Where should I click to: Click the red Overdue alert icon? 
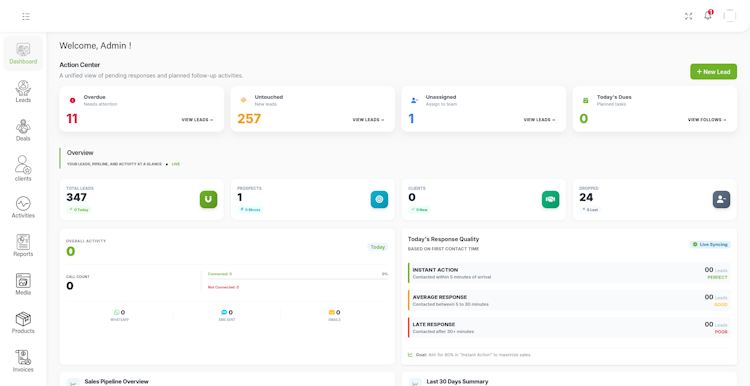(x=73, y=100)
